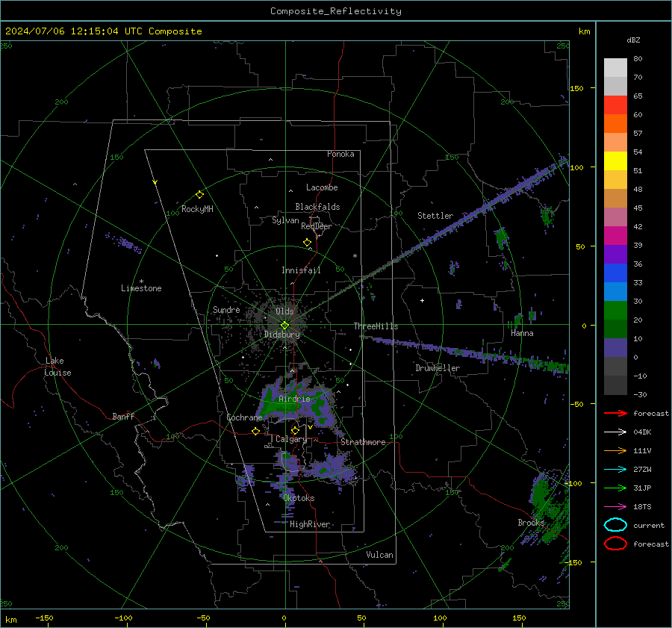Pick the green 31JP arrow legend icon
Viewport: 672px width, 628px height.
pyautogui.click(x=615, y=488)
